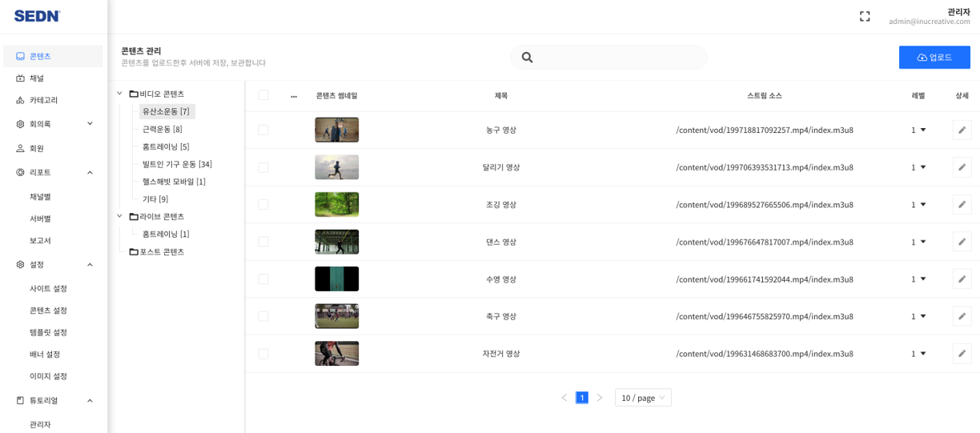The height and width of the screenshot is (433, 980).
Task: Edit 자전거 영상 with pencil icon
Action: (x=962, y=354)
